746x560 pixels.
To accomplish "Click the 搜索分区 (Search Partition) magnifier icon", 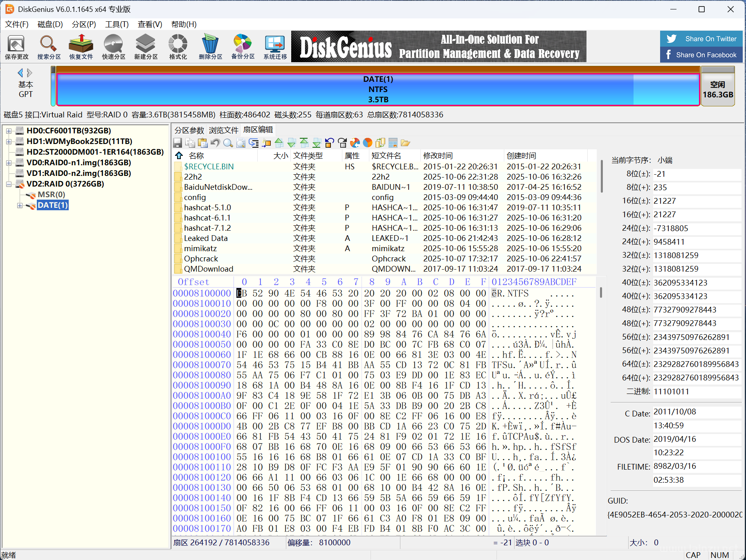I will (49, 47).
